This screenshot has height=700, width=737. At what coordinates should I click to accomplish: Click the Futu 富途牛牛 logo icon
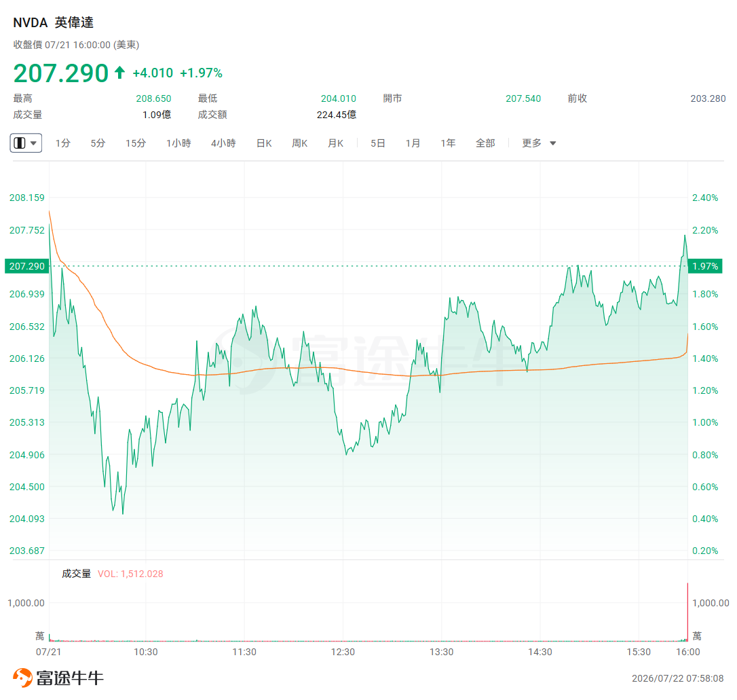(22, 678)
